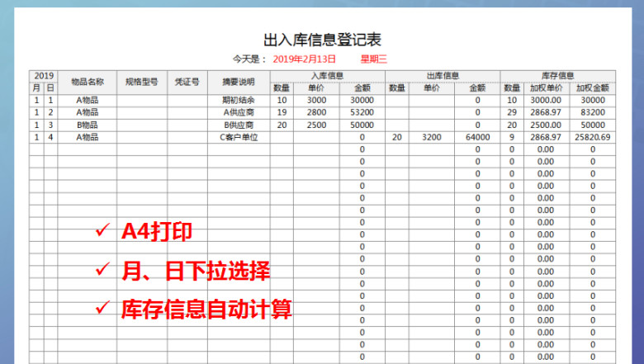
Task: Click the 库存信息自动计算 caption
Action: pos(206,309)
